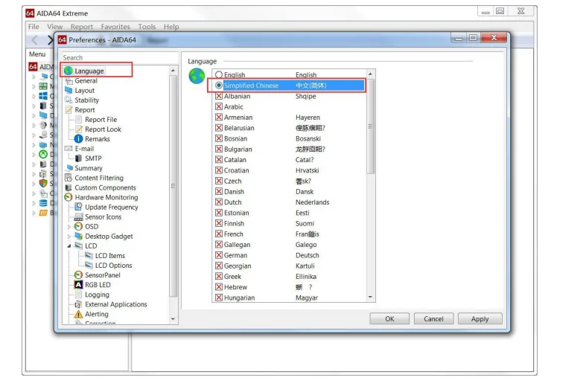Click the Report pencil icon
The image size is (583, 392).
[69, 109]
